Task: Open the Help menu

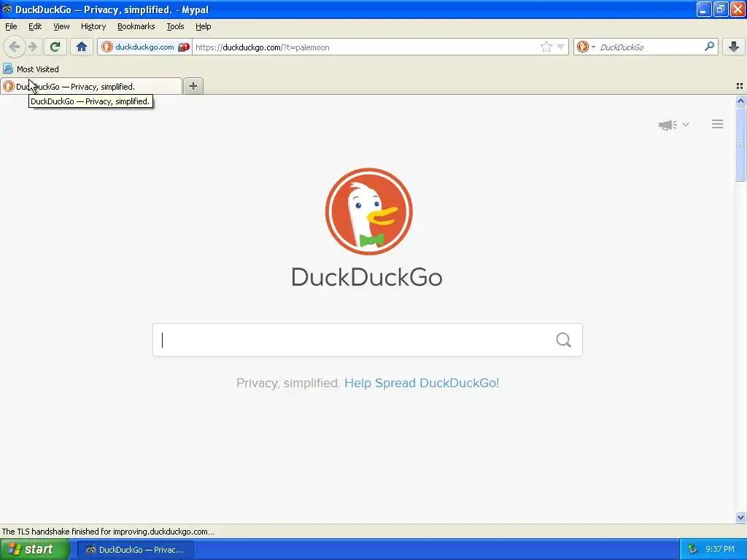Action: click(203, 26)
